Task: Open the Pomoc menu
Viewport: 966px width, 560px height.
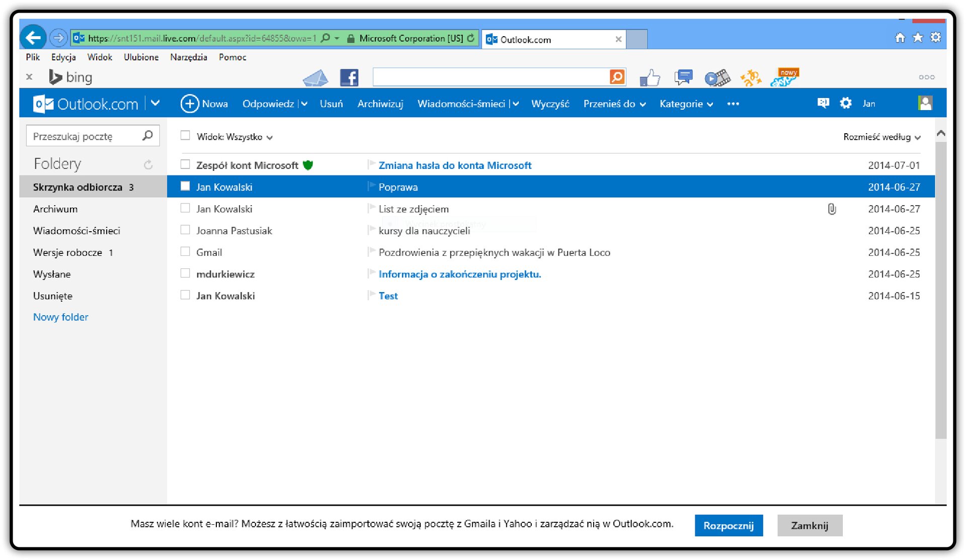Action: pos(232,57)
